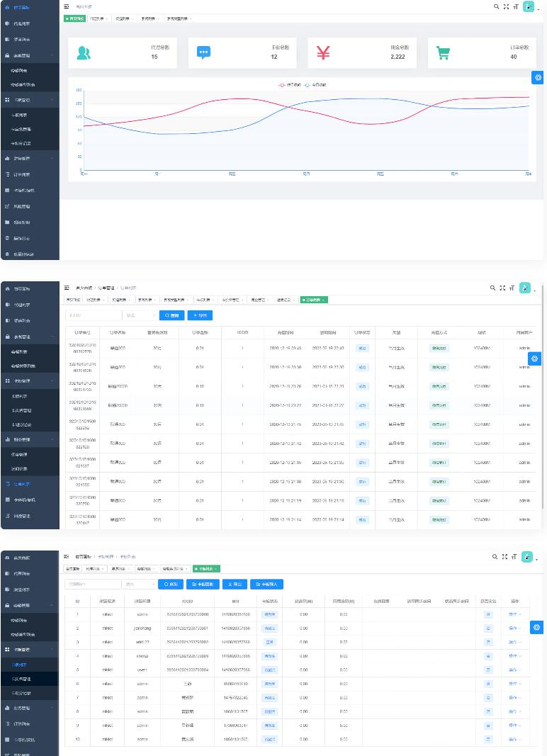Open the blue gear button on the card list page
Image resolution: width=547 pixels, height=756 pixels.
coord(536,627)
